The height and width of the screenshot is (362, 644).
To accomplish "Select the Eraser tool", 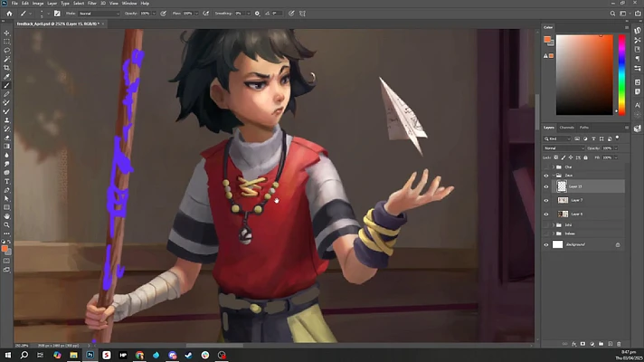I will tap(6, 138).
